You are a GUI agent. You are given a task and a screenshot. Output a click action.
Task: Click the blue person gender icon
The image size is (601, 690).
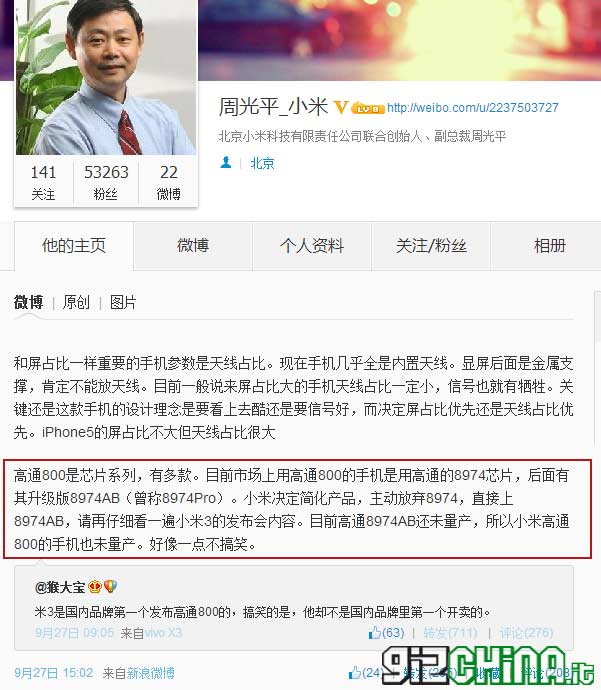coord(226,163)
